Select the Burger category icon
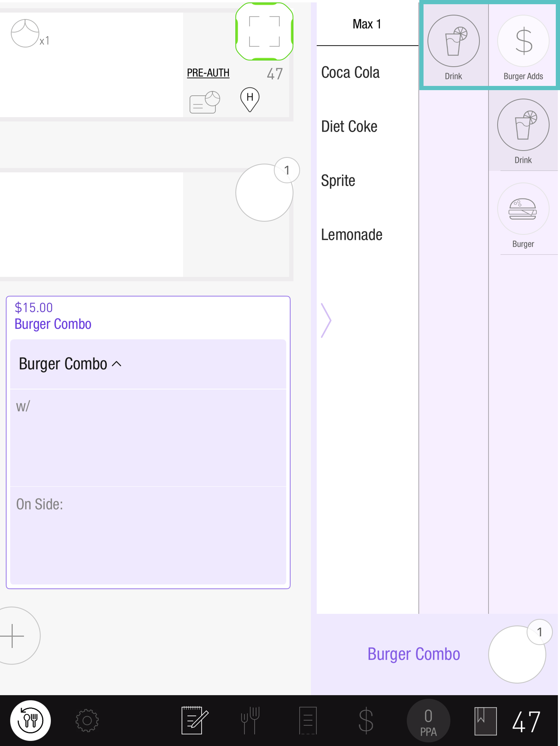This screenshot has height=746, width=560. click(523, 215)
